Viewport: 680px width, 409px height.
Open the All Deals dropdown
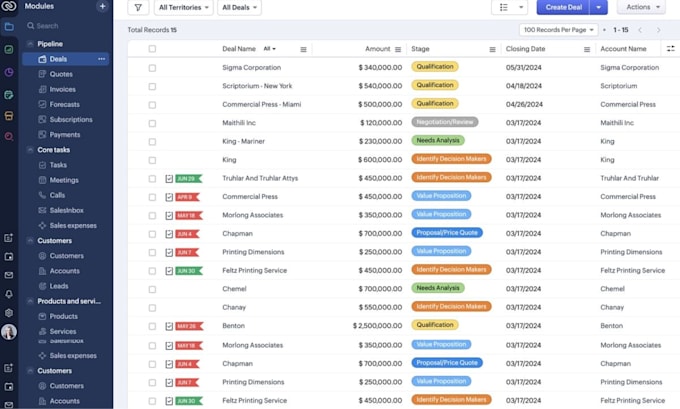[239, 7]
